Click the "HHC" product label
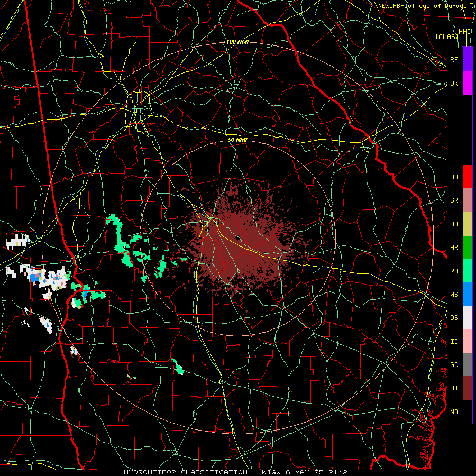 (465, 32)
